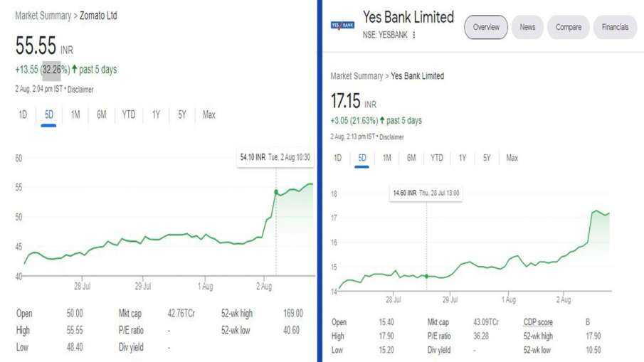Open the Disclaimer link under Zomato price
The width and height of the screenshot is (644, 362).
pos(80,90)
